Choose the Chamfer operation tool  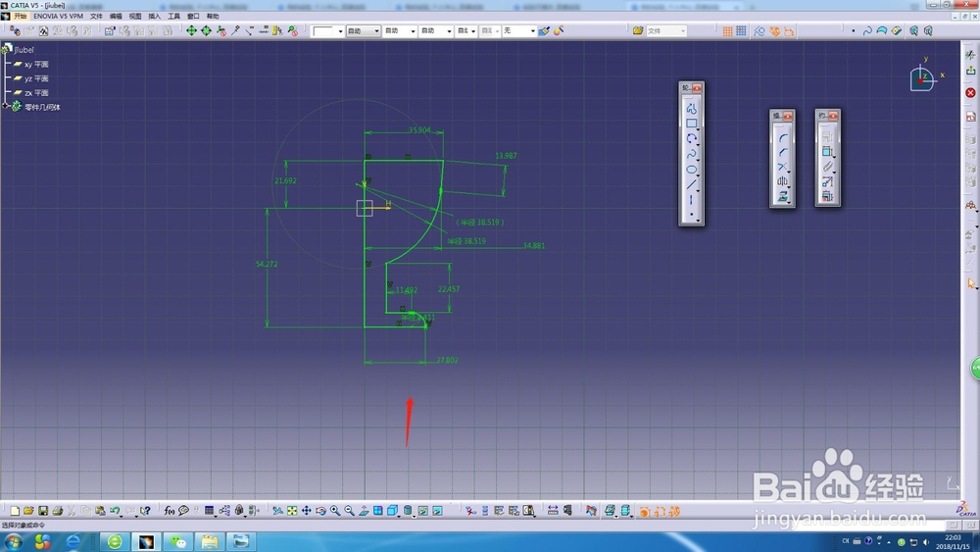[x=782, y=152]
